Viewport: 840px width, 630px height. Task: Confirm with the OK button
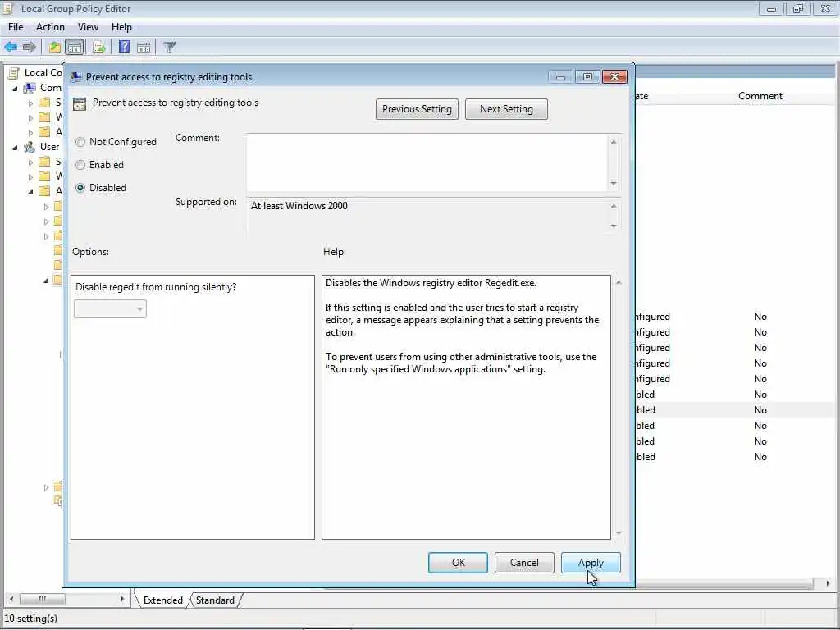(x=458, y=563)
